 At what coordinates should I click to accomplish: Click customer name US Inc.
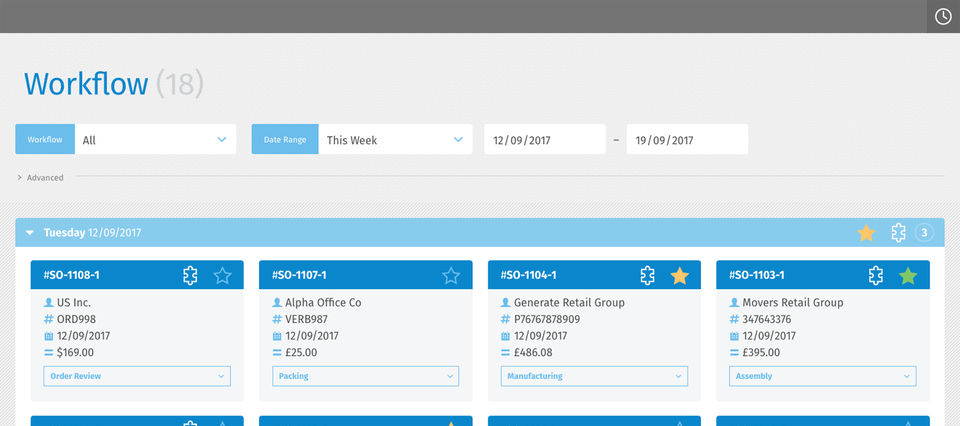click(x=74, y=302)
